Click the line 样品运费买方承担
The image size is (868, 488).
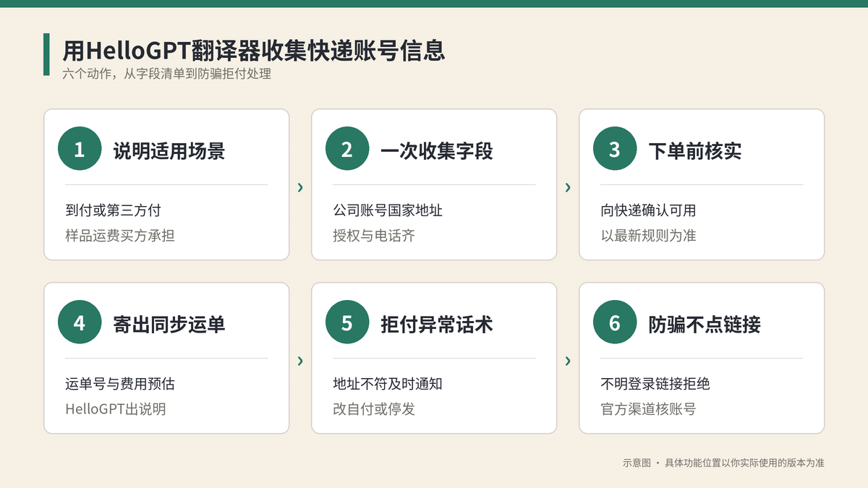point(120,235)
